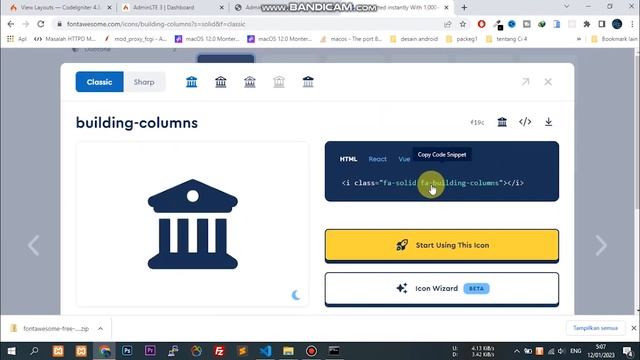
Task: Open the tentang Ci 4 bookmark folder
Action: coord(507,39)
